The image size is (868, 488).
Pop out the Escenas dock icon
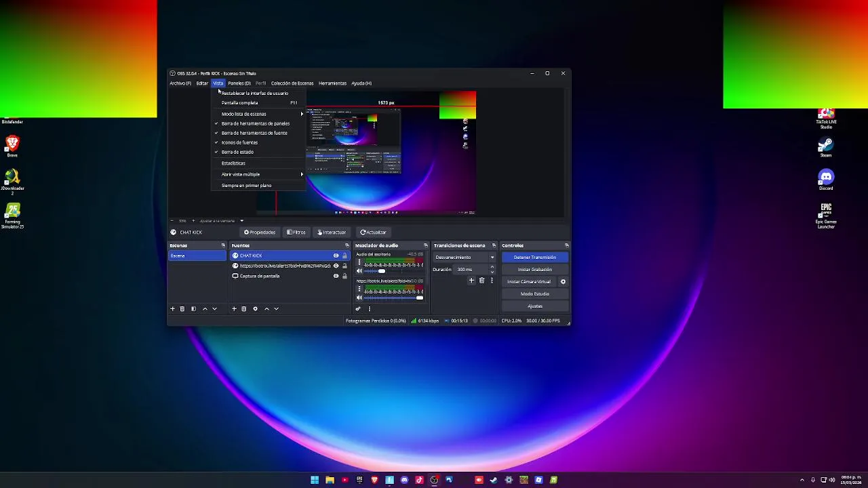pos(223,245)
